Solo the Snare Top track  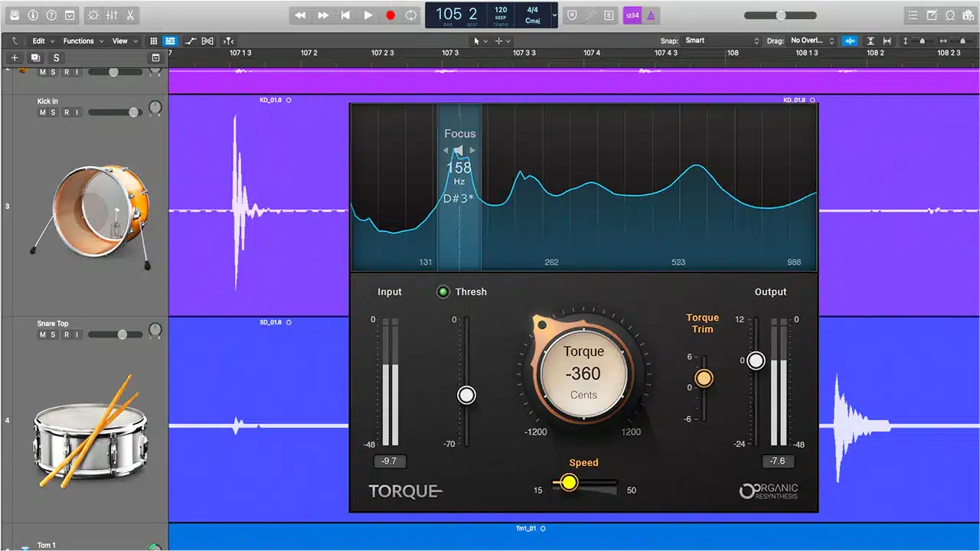pyautogui.click(x=54, y=334)
